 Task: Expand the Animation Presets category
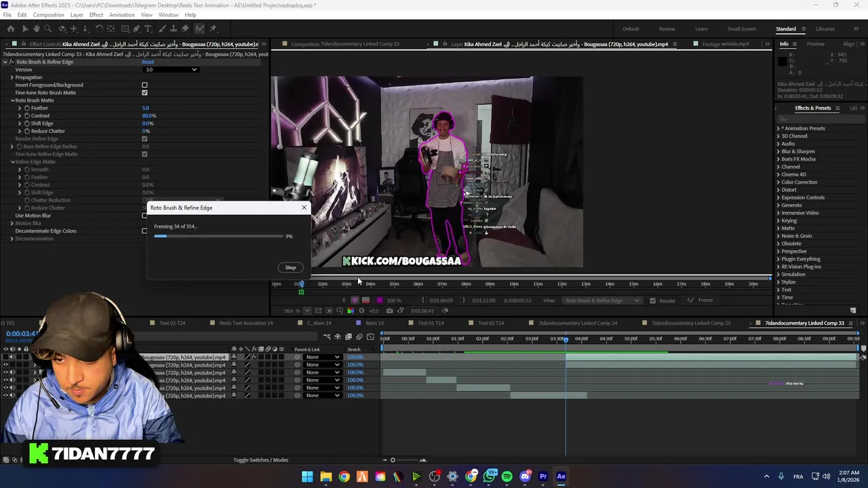(778, 128)
